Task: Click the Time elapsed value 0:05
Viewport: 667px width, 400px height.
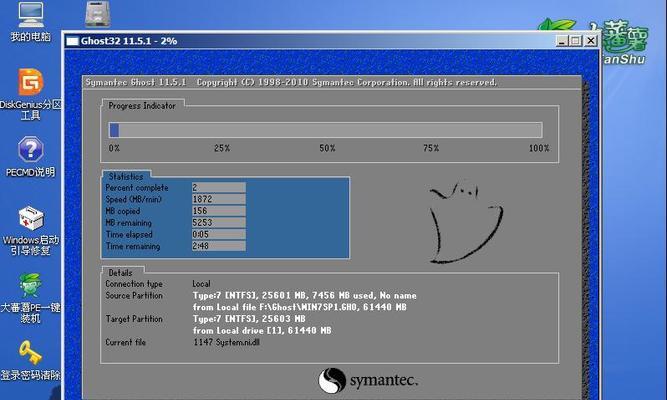Action: 219,234
